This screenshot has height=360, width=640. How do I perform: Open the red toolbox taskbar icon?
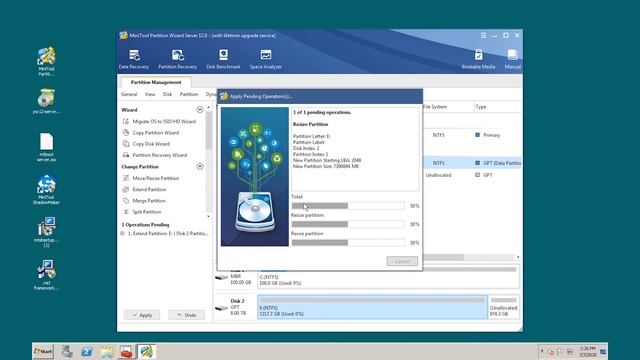tap(127, 351)
